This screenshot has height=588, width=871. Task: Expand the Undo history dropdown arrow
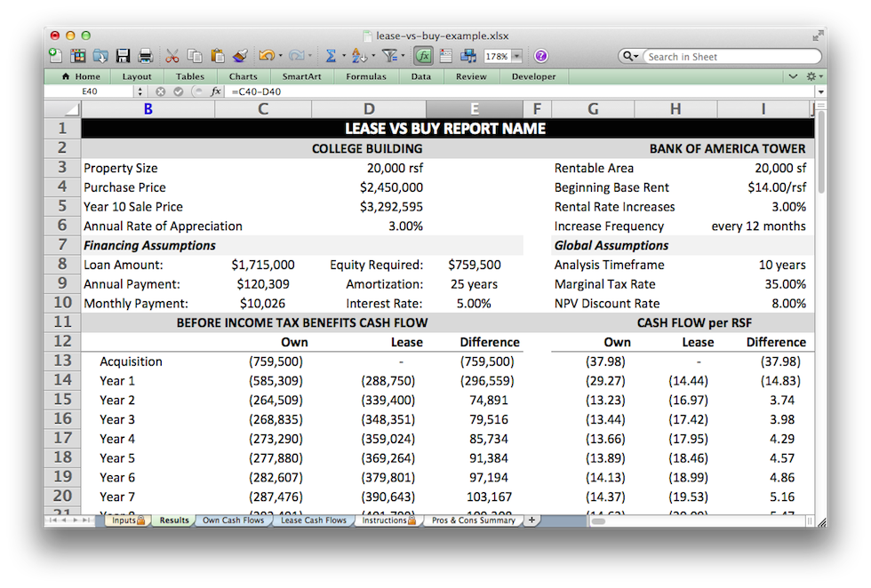pyautogui.click(x=281, y=55)
